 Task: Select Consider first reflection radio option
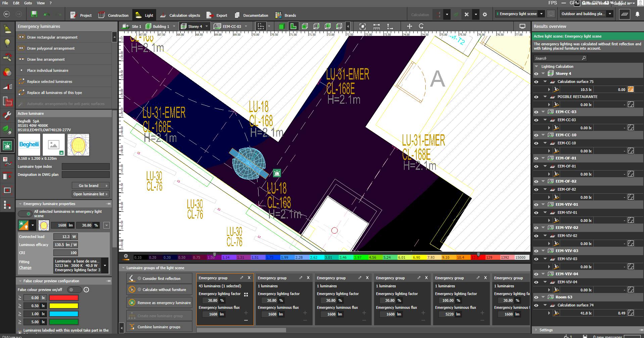point(139,279)
